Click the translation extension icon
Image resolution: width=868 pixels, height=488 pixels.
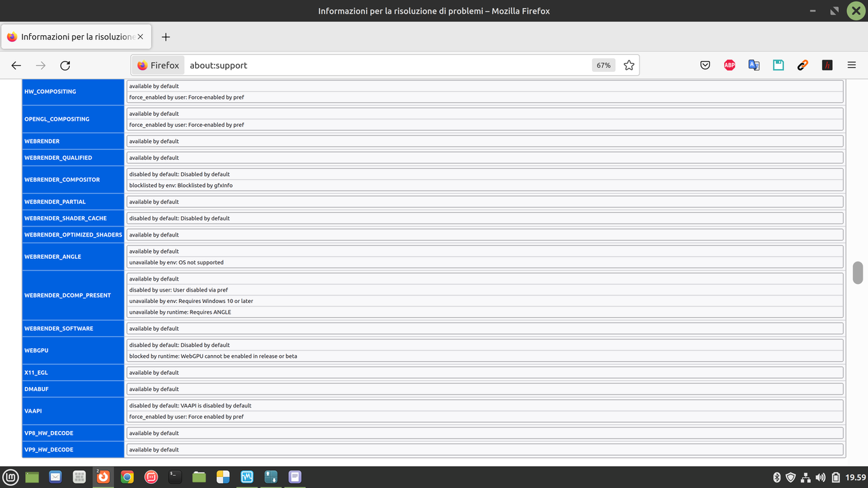753,65
